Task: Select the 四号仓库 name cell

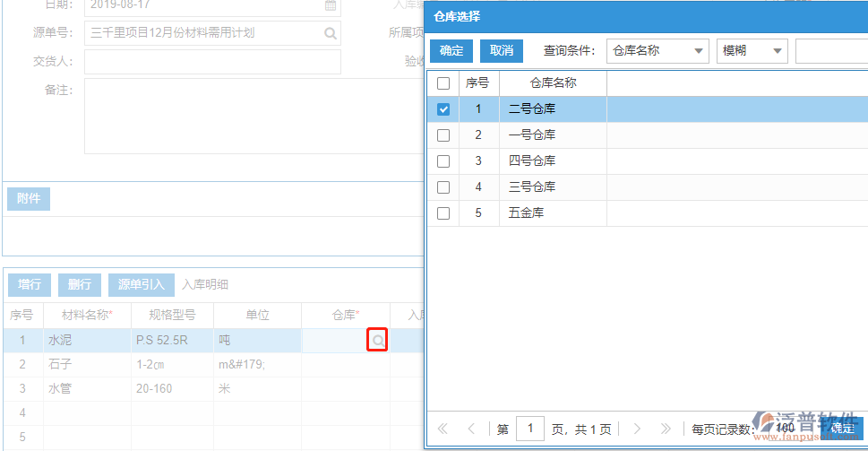Action: (553, 161)
